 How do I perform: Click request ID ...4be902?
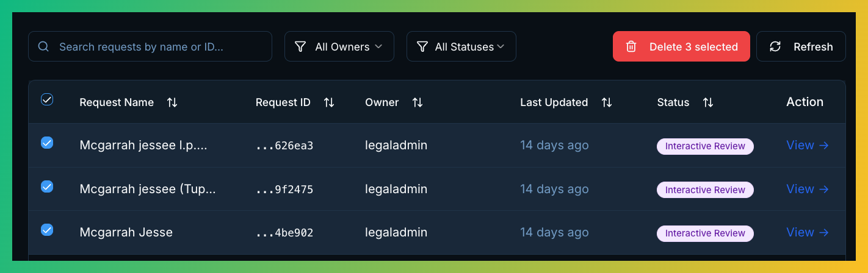(x=284, y=233)
